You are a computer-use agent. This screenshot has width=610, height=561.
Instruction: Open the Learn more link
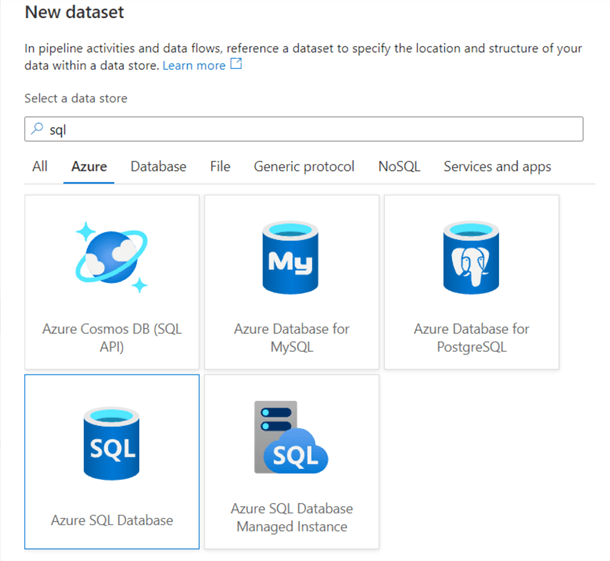coord(194,65)
